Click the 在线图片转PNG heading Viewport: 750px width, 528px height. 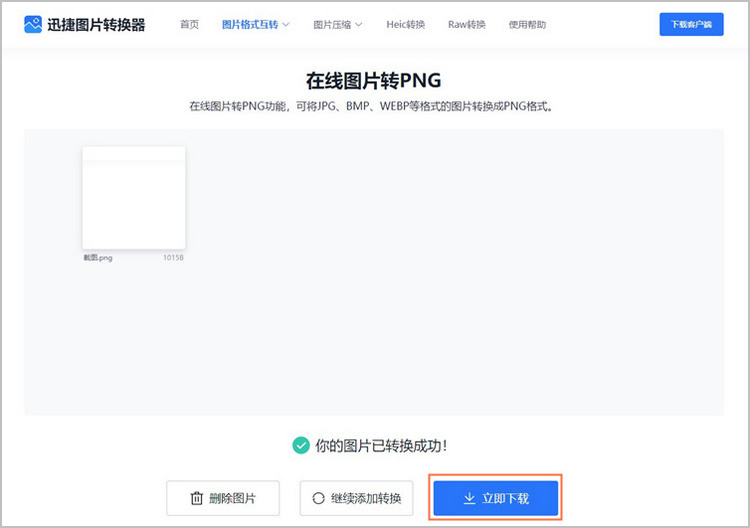pyautogui.click(x=374, y=81)
